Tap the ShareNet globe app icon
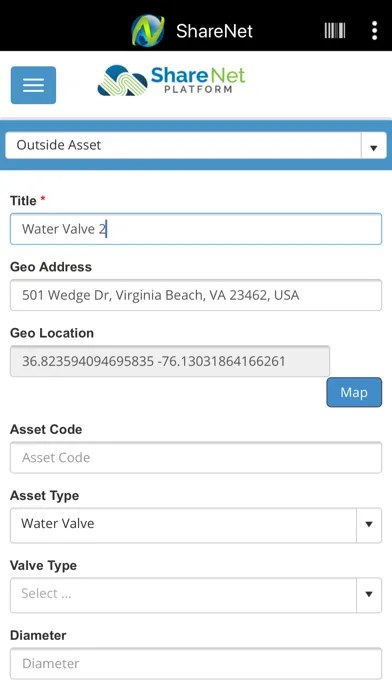Image resolution: width=392 pixels, height=696 pixels. tap(148, 31)
